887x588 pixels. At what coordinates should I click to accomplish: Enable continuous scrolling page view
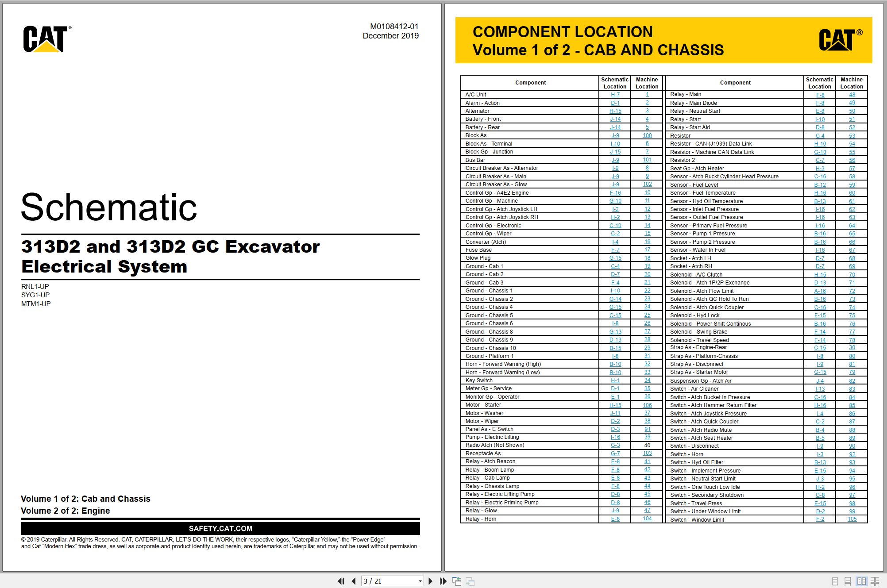848,581
